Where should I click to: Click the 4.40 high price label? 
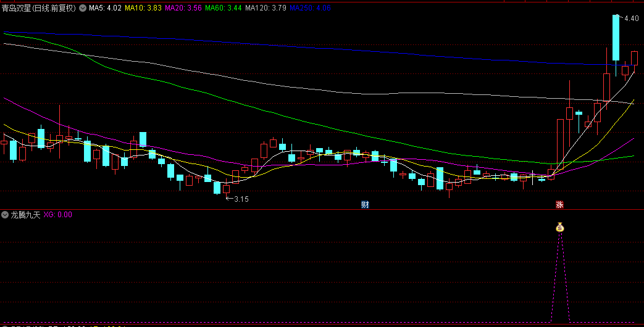tap(631, 19)
